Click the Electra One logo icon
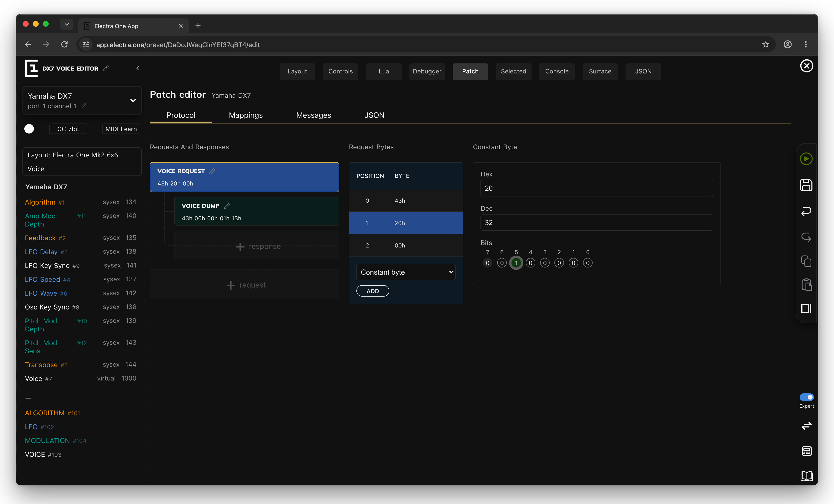Screen dimensions: 834x504 (x=31, y=68)
